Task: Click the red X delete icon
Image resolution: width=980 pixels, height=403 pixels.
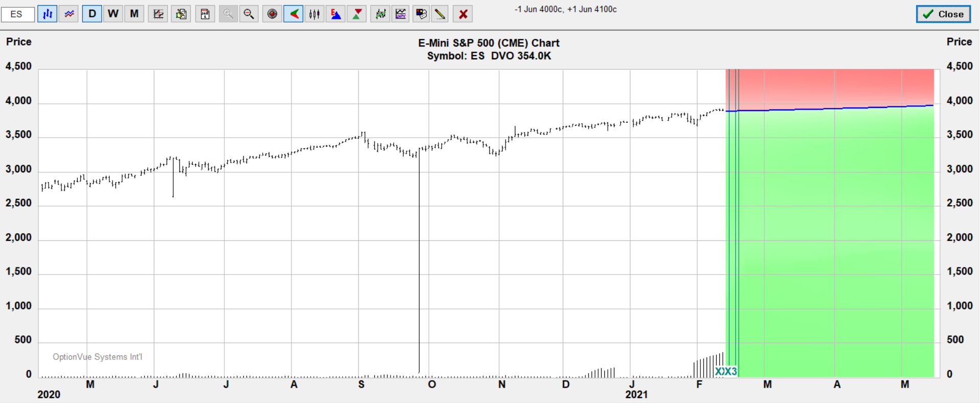Action: click(x=463, y=14)
